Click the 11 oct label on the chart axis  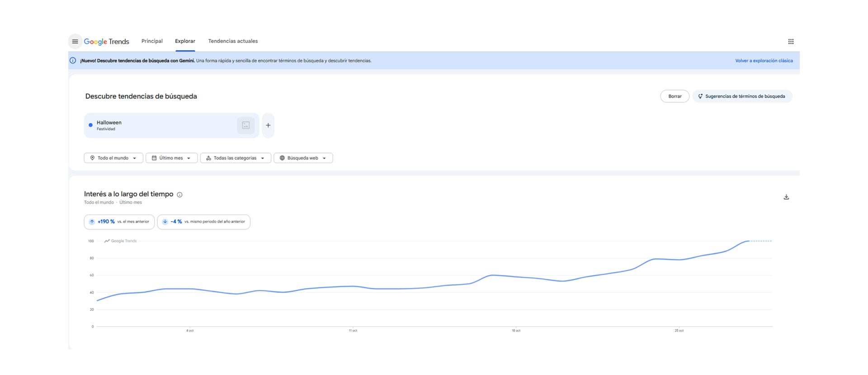[x=353, y=331]
